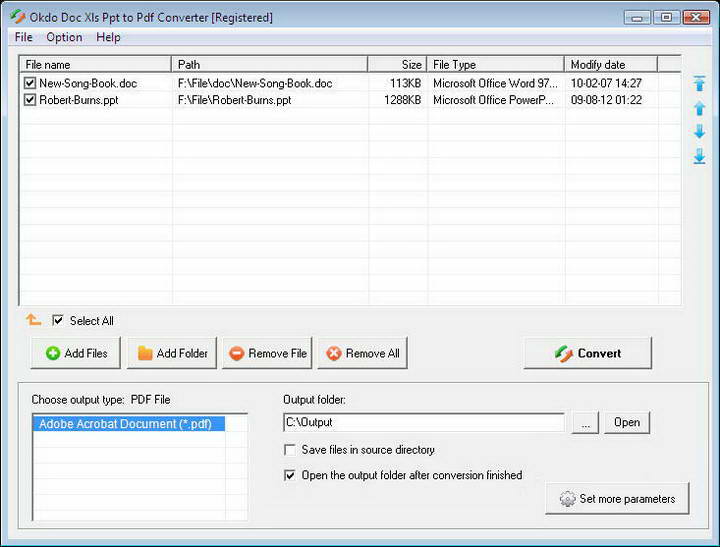Viewport: 720px width, 547px height.
Task: Move selected file to top of list
Action: click(699, 84)
